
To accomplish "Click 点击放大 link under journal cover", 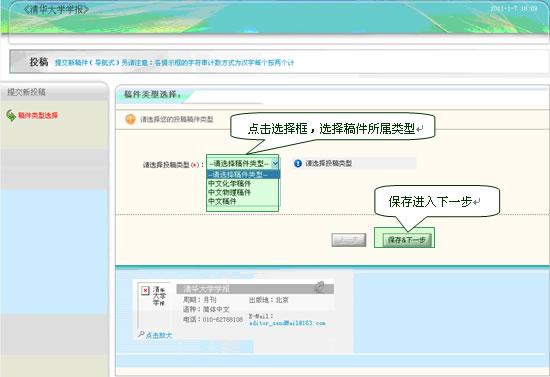I will coord(159,336).
